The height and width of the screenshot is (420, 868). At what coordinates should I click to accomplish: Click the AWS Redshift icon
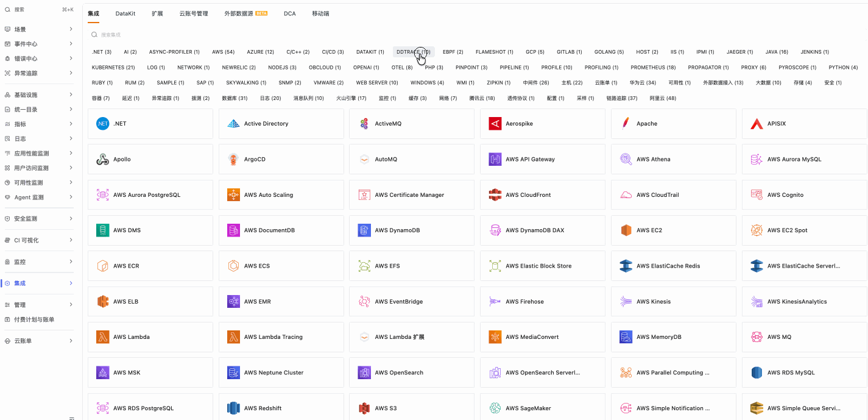click(x=233, y=408)
